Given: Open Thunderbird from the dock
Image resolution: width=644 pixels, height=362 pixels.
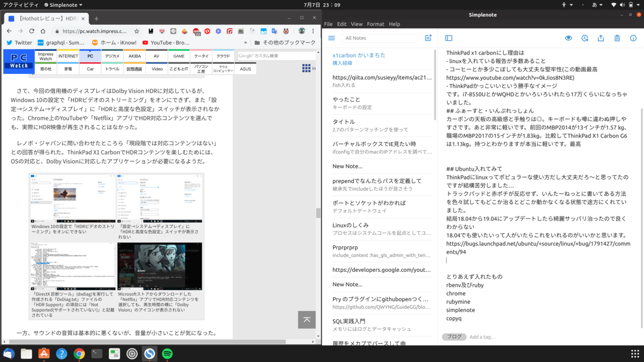Looking at the screenshot, I should tap(9, 353).
